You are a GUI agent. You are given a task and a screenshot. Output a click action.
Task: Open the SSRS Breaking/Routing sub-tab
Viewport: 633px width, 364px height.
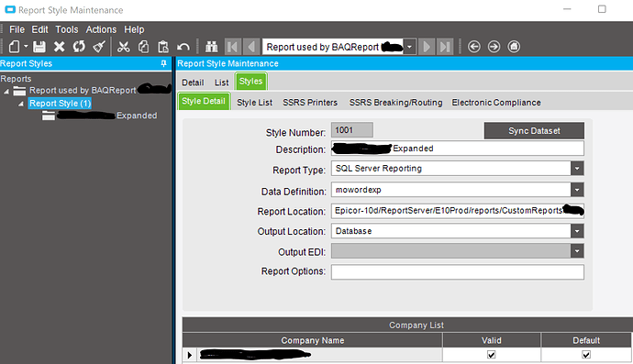point(396,103)
